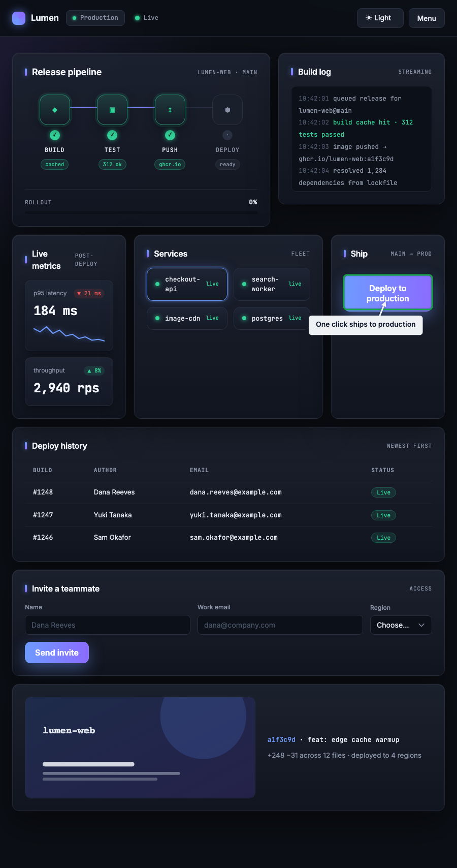The height and width of the screenshot is (868, 457).
Task: Click the Build log output area
Action: (x=362, y=139)
